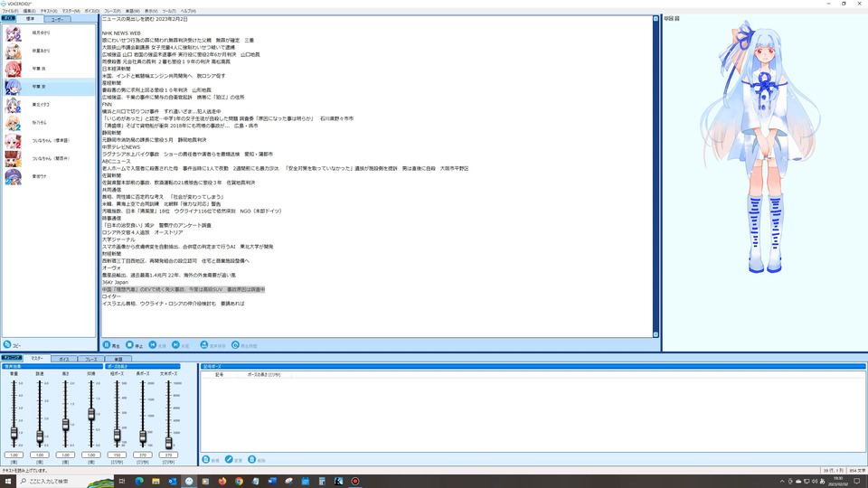Click the 音声保存 save audio icon
This screenshot has height=488, width=868.
(204, 344)
